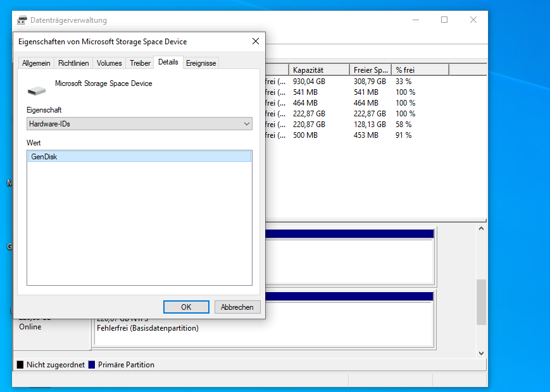Click the Online disk status label

(x=30, y=327)
